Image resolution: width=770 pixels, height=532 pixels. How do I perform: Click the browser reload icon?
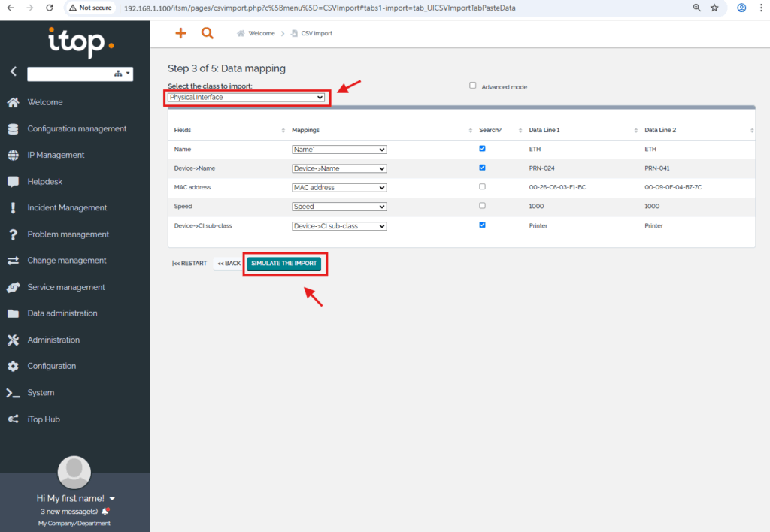(50, 8)
